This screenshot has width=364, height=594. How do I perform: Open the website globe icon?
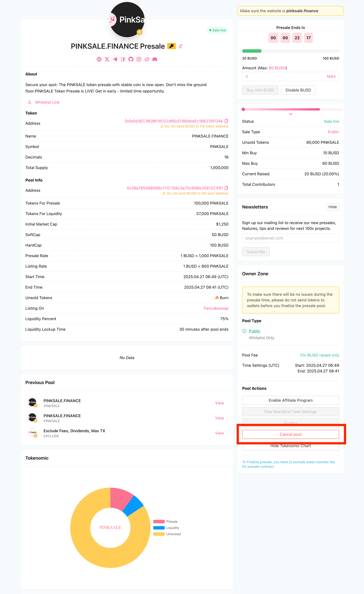99,59
